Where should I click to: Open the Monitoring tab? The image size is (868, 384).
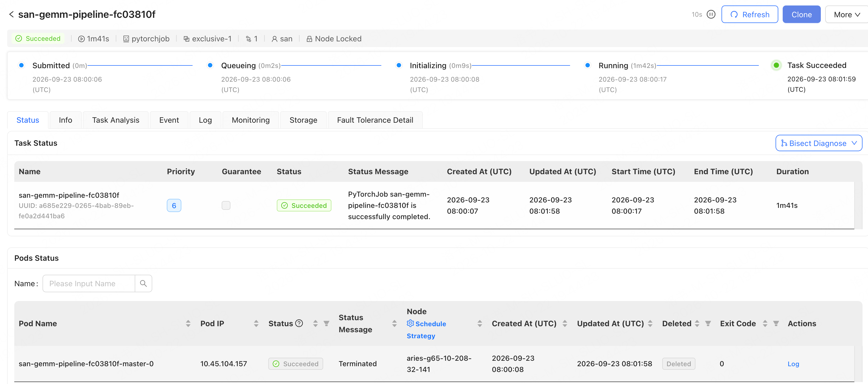[x=251, y=120]
